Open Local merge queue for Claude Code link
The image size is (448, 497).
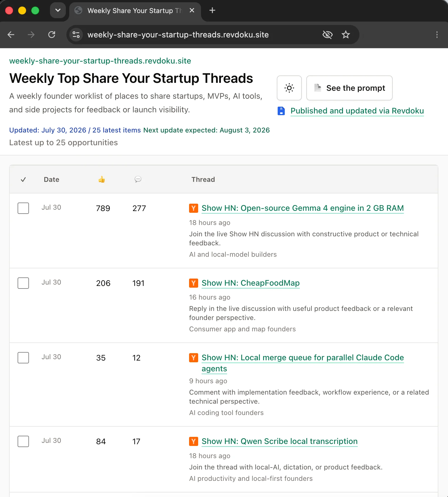(303, 363)
